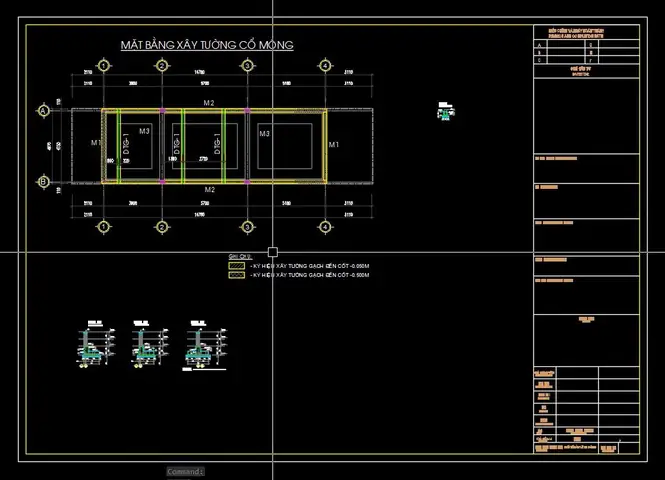Pick the green beam just right of axis 2
The height and width of the screenshot is (480, 665).
(183, 146)
